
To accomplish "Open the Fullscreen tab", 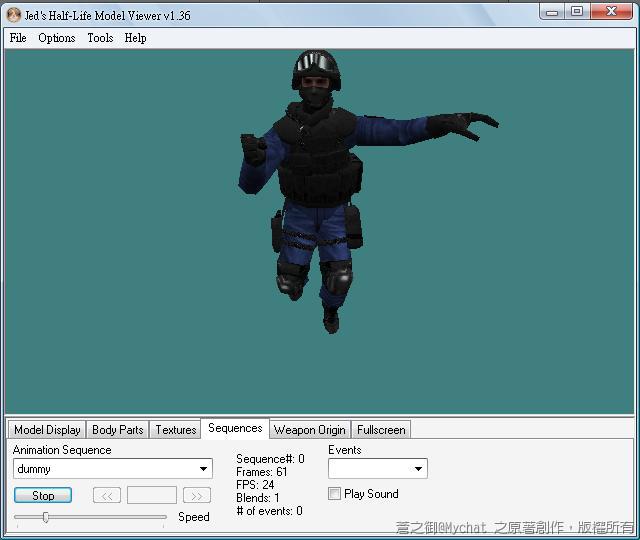I will 381,430.
